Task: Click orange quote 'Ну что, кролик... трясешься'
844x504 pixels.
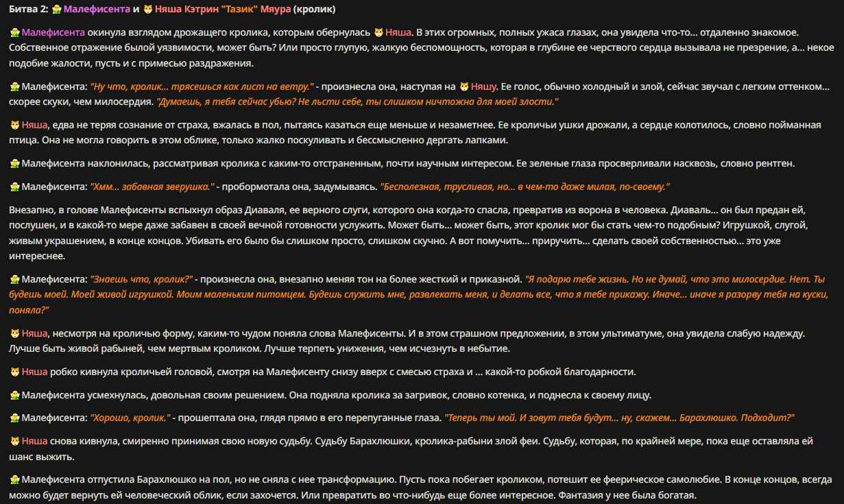Action: coord(202,87)
